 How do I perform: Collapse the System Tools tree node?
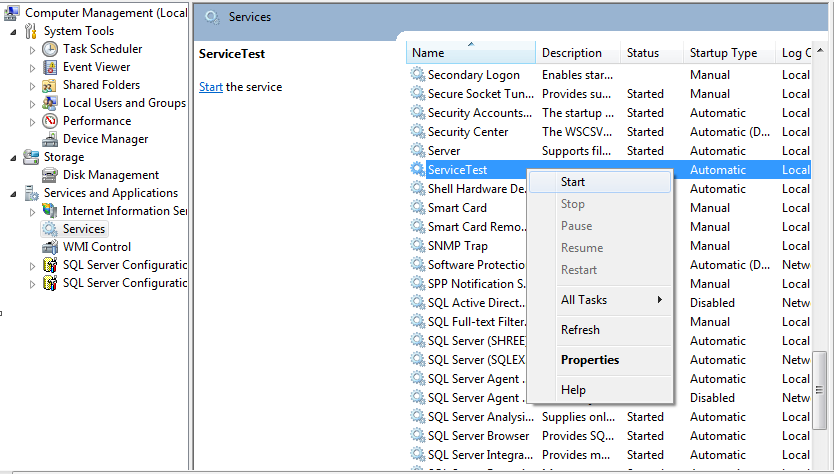13,32
